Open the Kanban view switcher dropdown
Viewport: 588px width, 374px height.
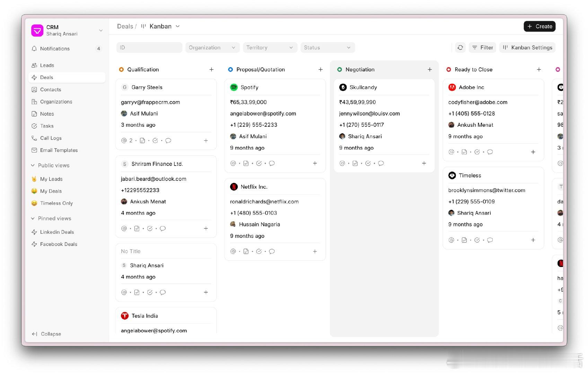coord(160,26)
